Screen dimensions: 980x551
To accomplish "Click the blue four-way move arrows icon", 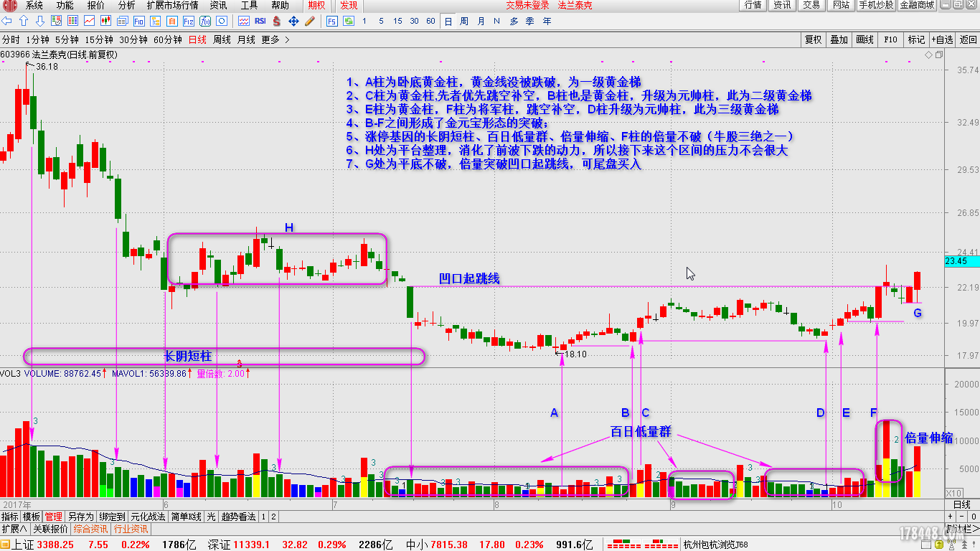I will [x=293, y=22].
